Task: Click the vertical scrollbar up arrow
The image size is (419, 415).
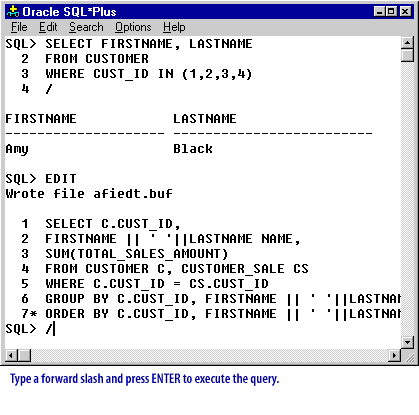Action: (407, 43)
